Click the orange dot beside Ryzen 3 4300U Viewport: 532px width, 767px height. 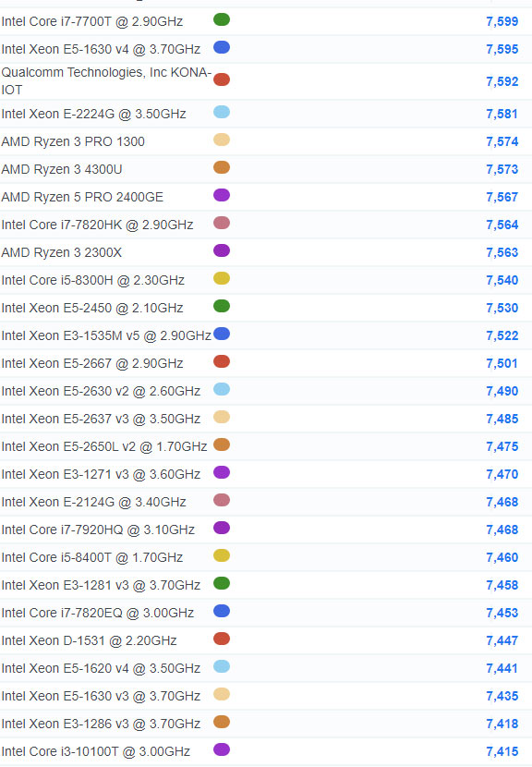click(x=222, y=167)
